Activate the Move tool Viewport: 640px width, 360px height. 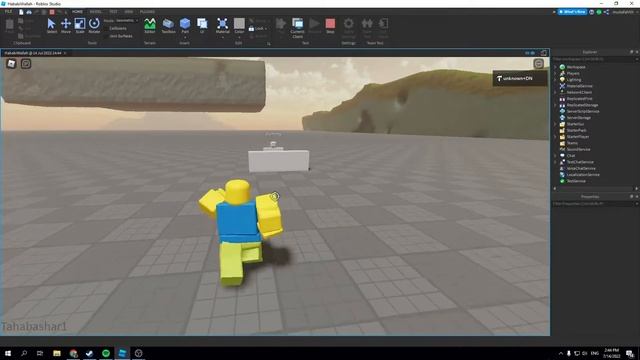pos(66,25)
